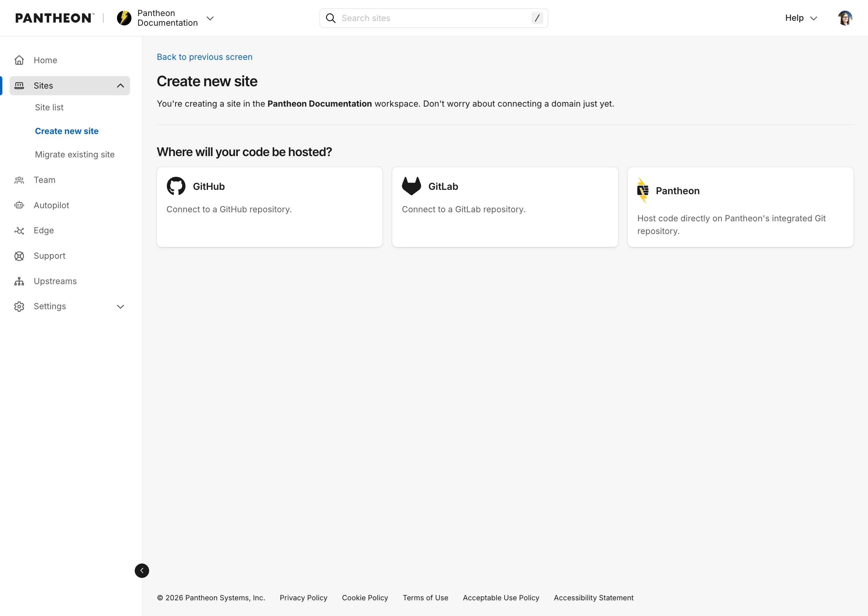Viewport: 868px width, 616px height.
Task: Click the Autopilot robot icon
Action: (19, 205)
